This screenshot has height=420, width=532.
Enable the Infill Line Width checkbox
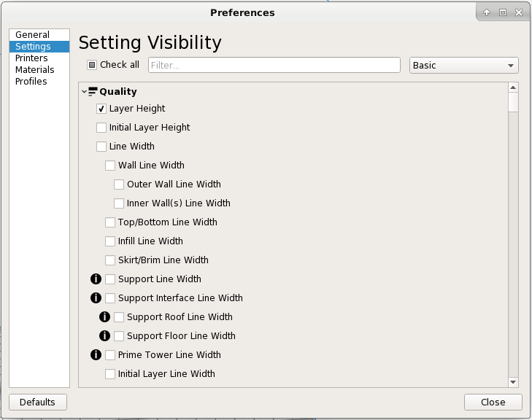pyautogui.click(x=110, y=241)
